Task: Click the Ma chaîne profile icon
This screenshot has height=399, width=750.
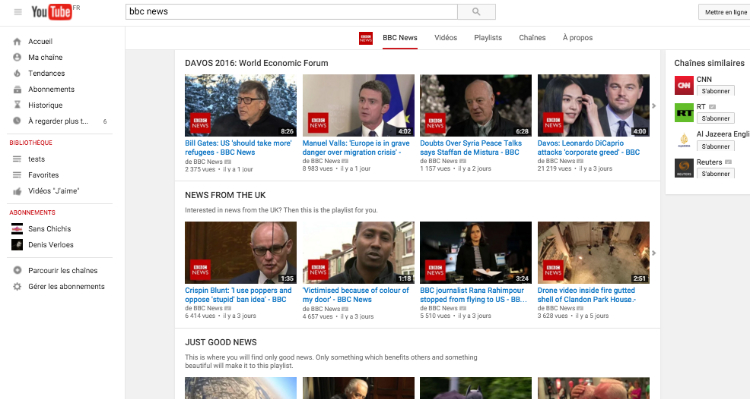Action: (17, 57)
